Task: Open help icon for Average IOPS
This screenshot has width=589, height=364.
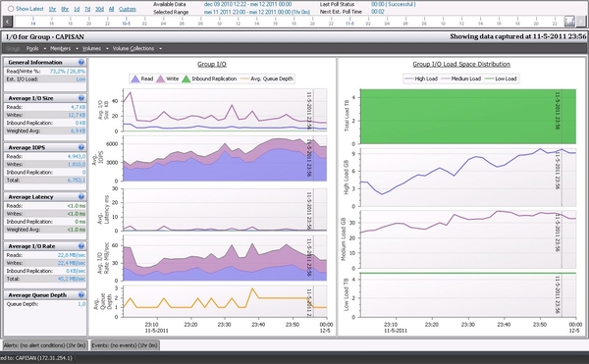Action: [x=81, y=147]
